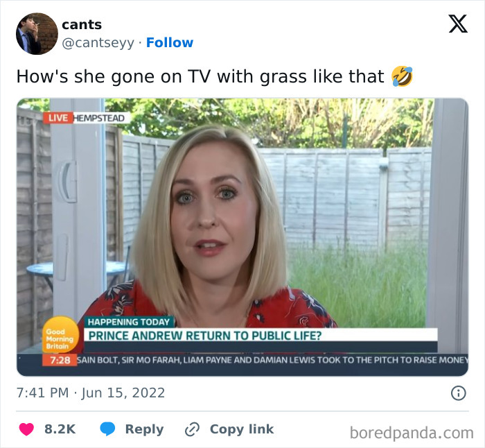Click the Good Morning Britain logo

[60, 336]
